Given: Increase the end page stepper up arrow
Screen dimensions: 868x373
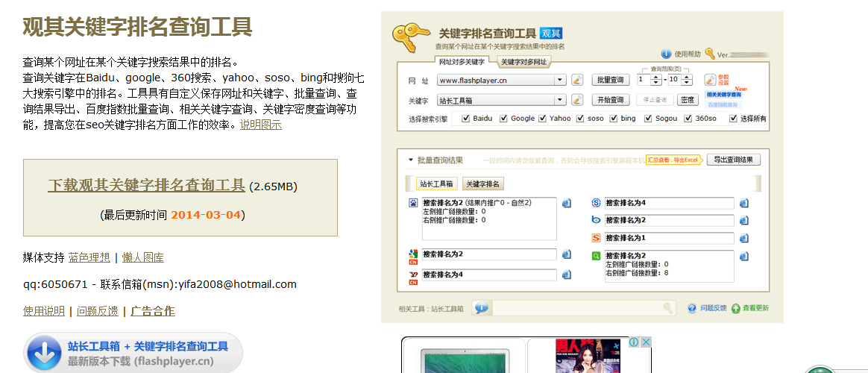Looking at the screenshot, I should pos(687,77).
